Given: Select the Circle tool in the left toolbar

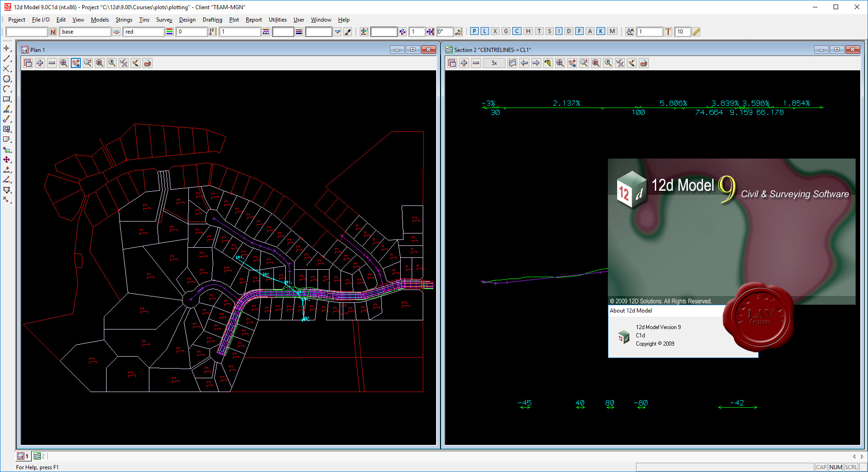Looking at the screenshot, I should [7, 79].
